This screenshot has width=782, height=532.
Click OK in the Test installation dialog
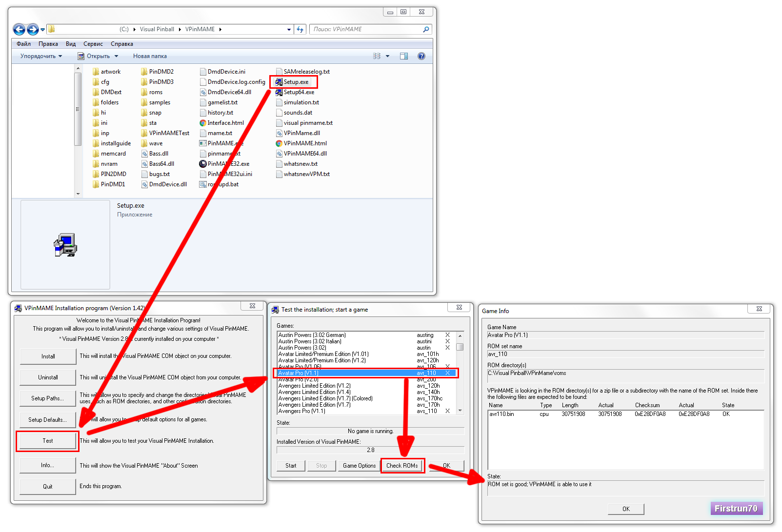[446, 466]
